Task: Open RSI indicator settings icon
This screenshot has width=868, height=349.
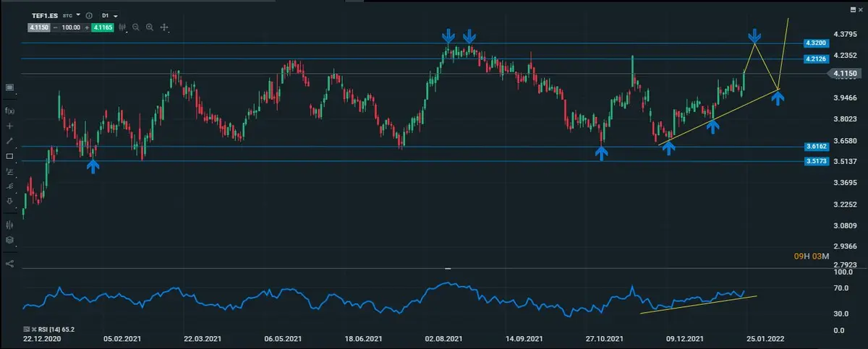Action: point(26,329)
